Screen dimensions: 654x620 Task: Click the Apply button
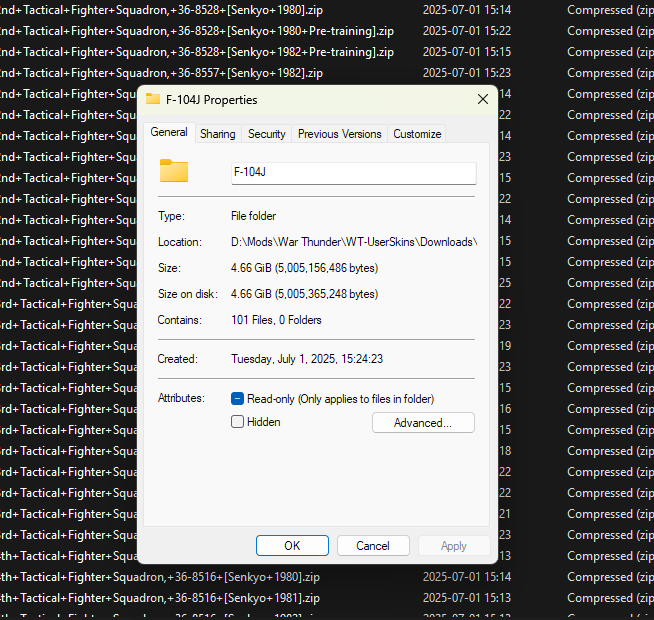[x=454, y=546]
